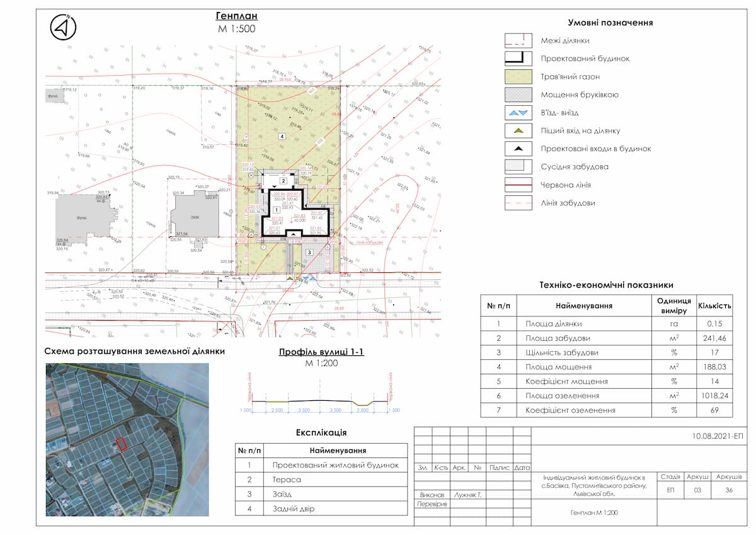
Task: Click the black Проектовані входи triangle legend icon
Action: [x=519, y=149]
